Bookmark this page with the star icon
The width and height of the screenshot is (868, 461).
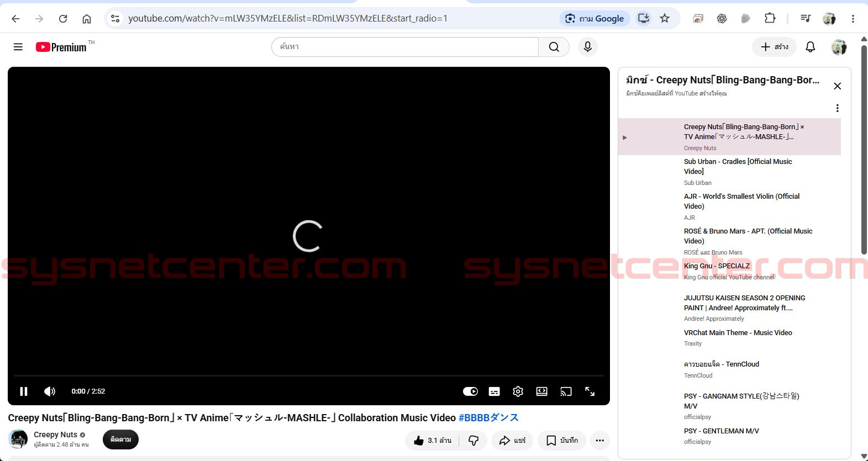coord(665,19)
